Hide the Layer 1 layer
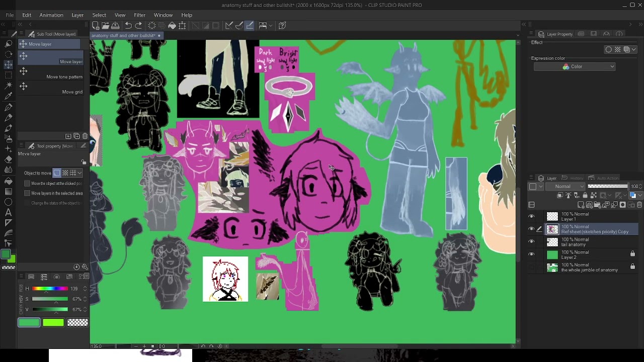 click(x=531, y=216)
